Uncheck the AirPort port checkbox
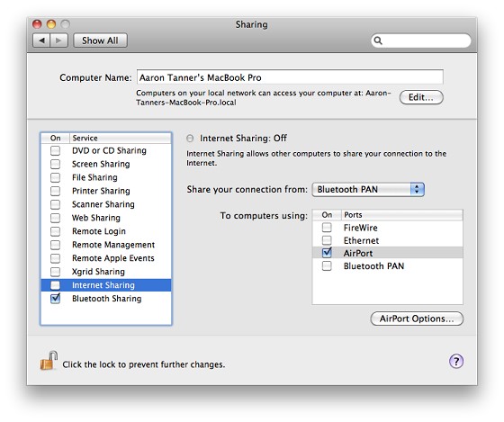The height and width of the screenshot is (422, 504). [x=327, y=253]
